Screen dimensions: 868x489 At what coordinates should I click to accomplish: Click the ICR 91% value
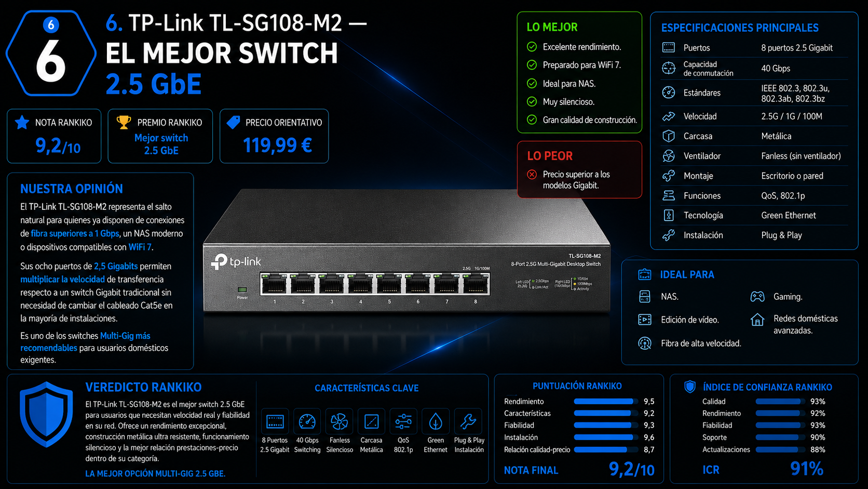[807, 469]
